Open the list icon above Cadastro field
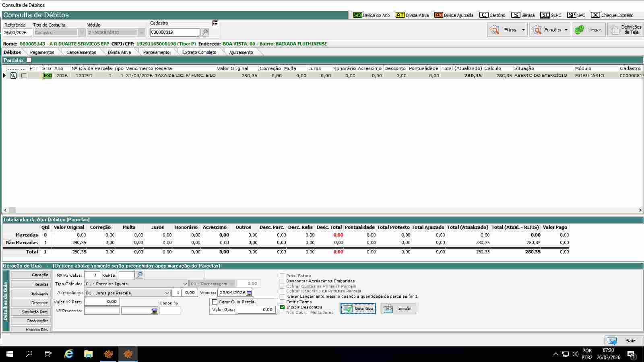This screenshot has height=362, width=644. tap(215, 23)
